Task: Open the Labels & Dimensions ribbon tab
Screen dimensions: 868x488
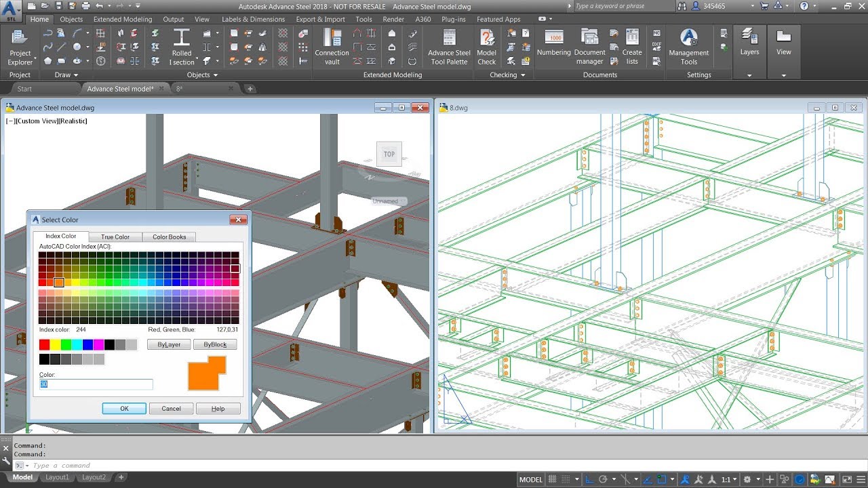Action: 253,19
